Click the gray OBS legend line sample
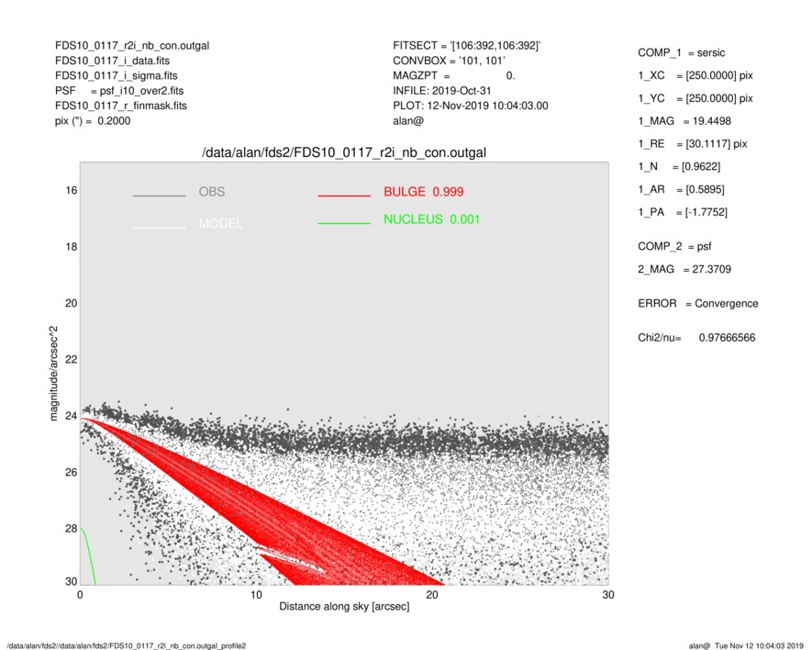 [159, 196]
